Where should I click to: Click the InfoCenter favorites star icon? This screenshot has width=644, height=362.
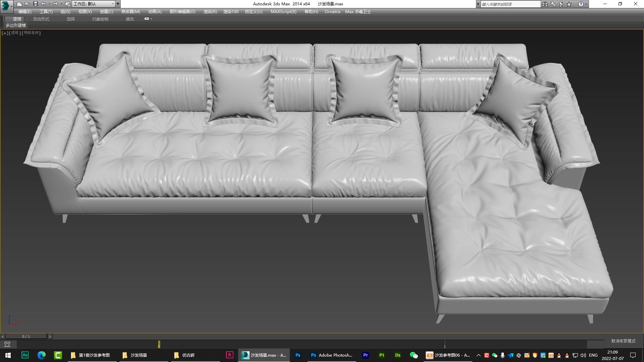click(569, 4)
